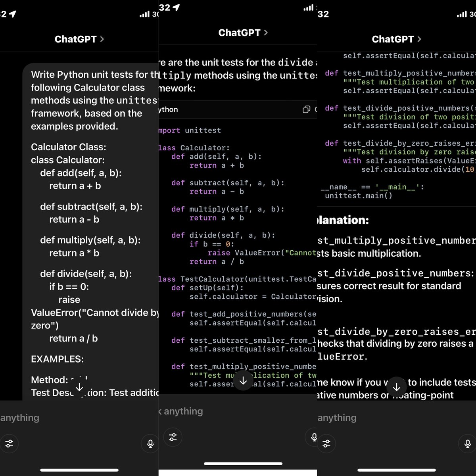This screenshot has width=476, height=476.
Task: Open the ChatGPT title in right screenshot
Action: [x=393, y=39]
